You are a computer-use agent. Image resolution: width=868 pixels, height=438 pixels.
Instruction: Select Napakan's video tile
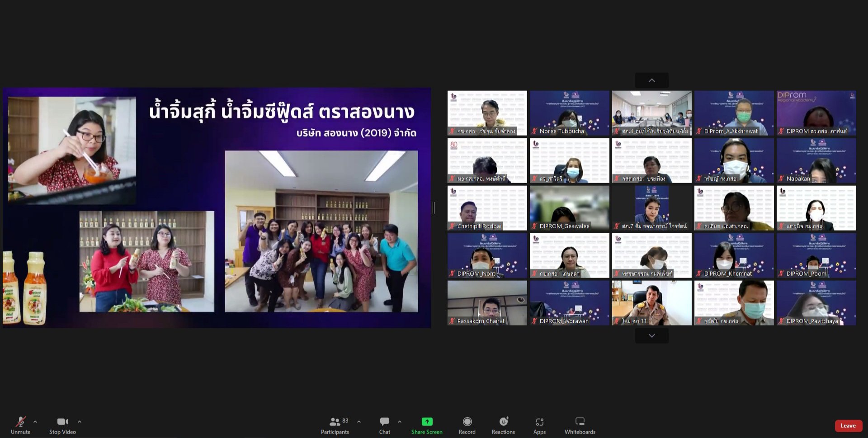click(x=816, y=160)
